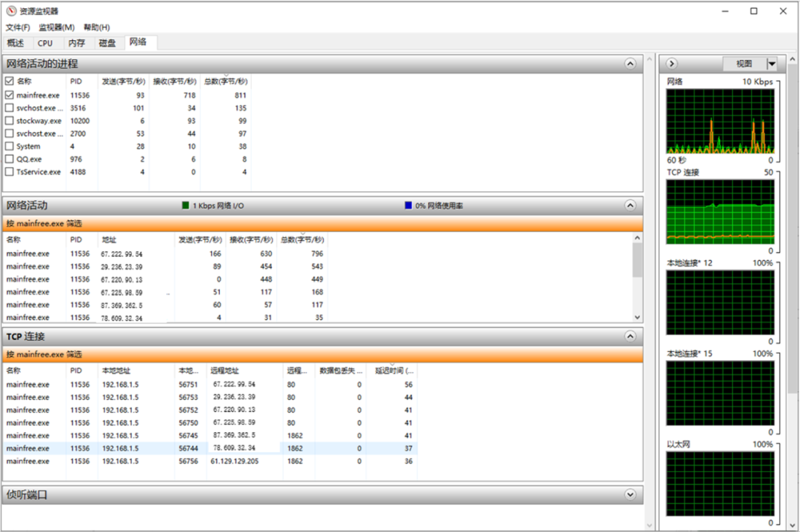Click the green 网络 I/O legend swatch

pyautogui.click(x=186, y=205)
